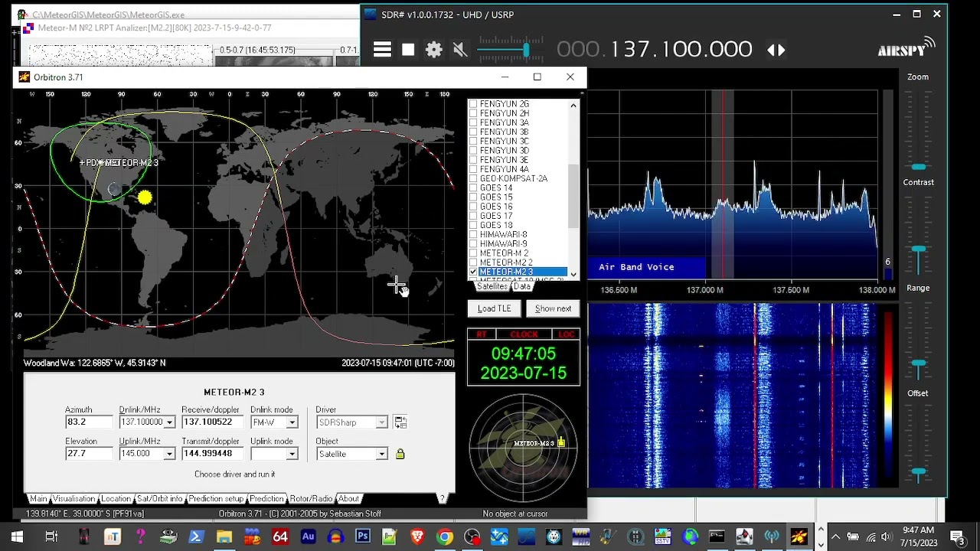
Task: Switch to the Main tab in Orbitron
Action: pyautogui.click(x=38, y=499)
